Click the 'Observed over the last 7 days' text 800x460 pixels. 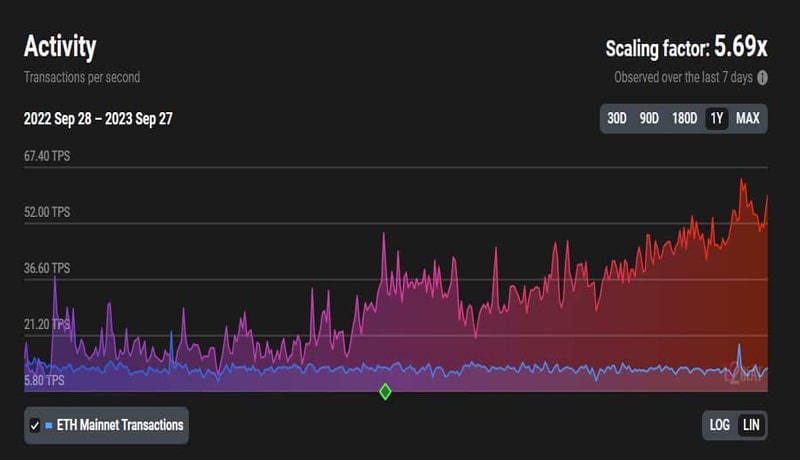click(683, 78)
